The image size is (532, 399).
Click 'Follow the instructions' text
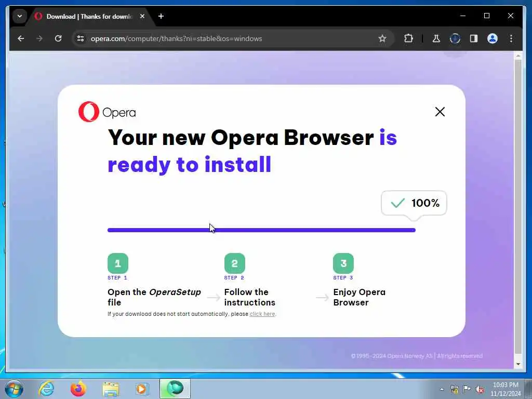tap(250, 297)
